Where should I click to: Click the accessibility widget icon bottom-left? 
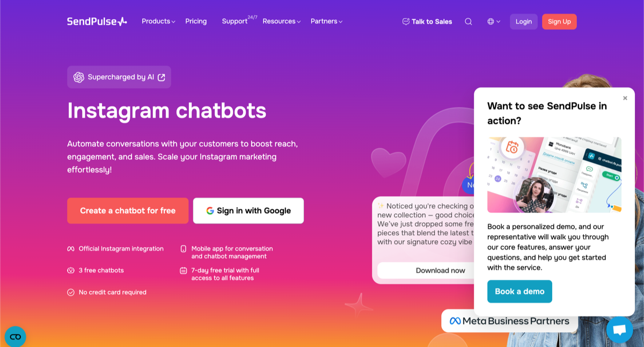click(15, 337)
